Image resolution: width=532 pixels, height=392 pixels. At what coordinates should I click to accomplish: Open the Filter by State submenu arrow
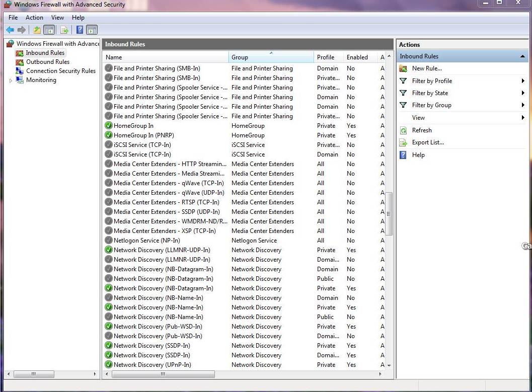(523, 93)
